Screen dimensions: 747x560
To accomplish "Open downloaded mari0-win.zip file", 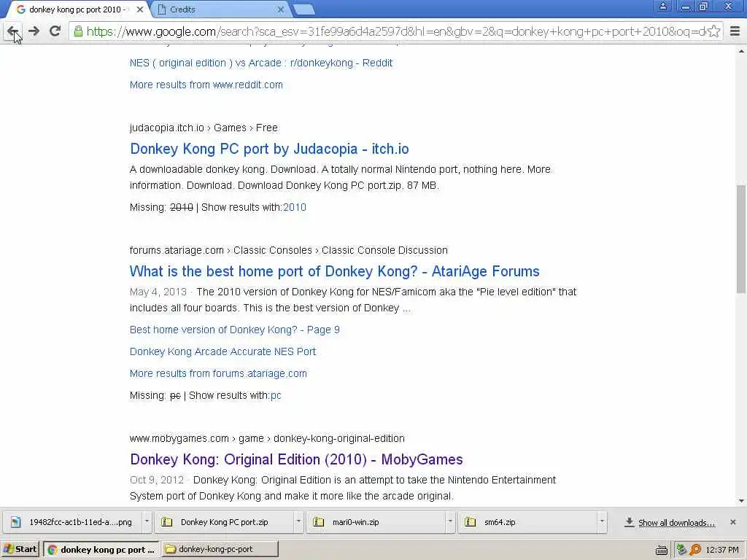I will click(376, 522).
